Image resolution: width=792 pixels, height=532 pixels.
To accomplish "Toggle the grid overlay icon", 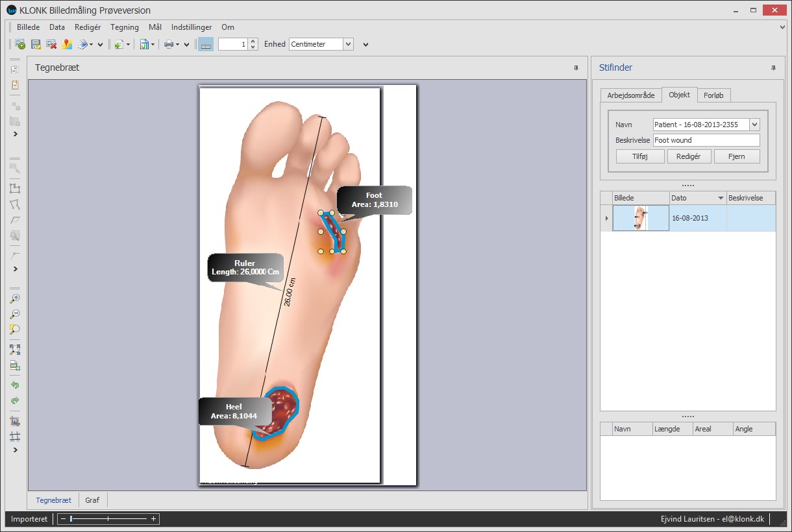I will (x=14, y=437).
